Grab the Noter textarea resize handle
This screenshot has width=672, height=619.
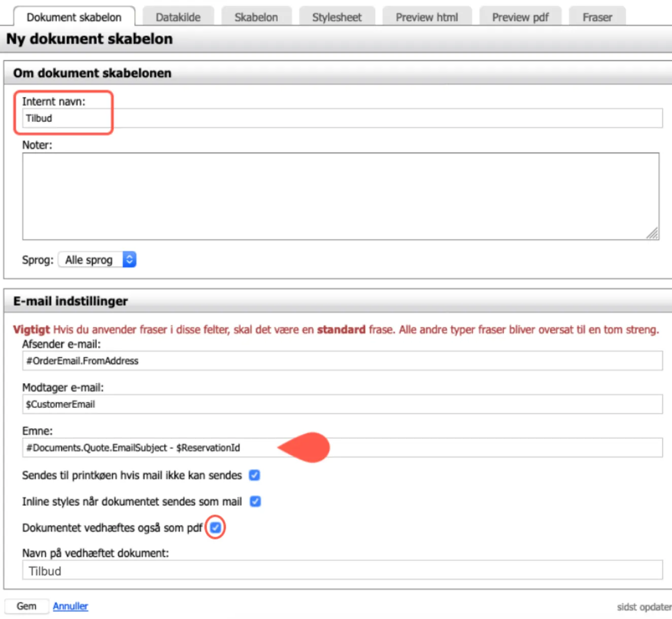(x=653, y=233)
